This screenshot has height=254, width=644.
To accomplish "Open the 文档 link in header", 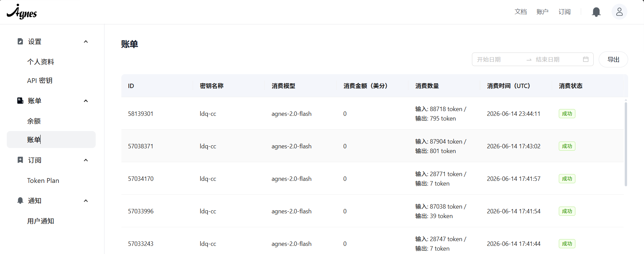I will (521, 12).
